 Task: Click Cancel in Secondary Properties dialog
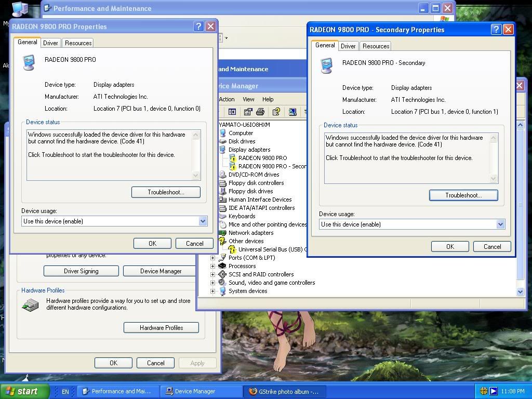point(492,247)
